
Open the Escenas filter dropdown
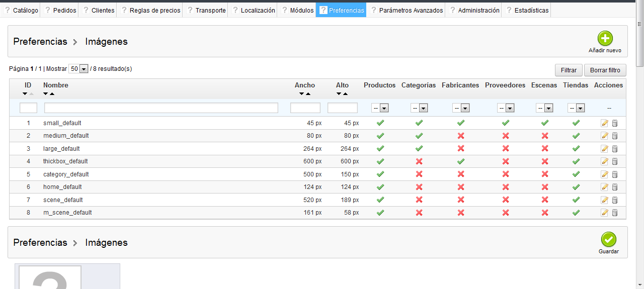tap(544, 108)
